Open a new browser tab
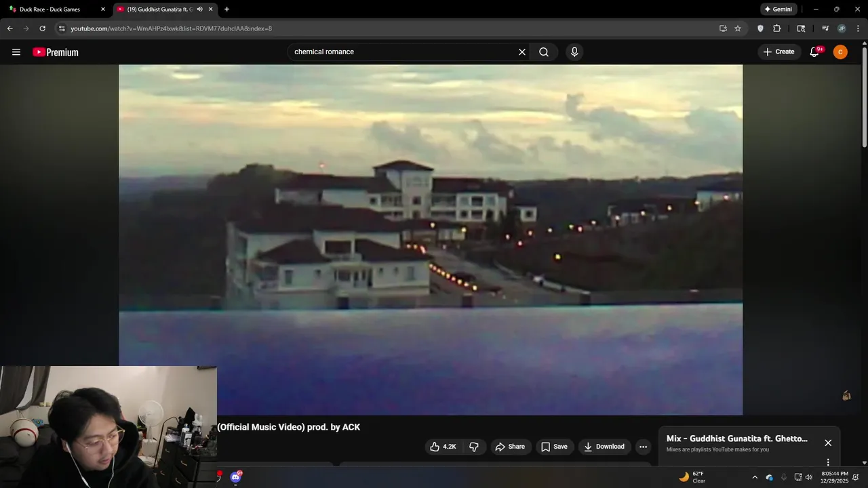 226,9
